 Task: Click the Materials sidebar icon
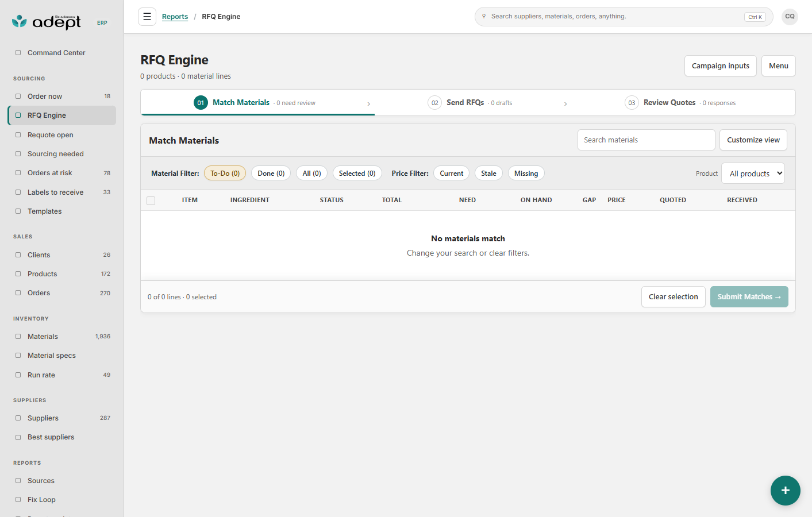[18, 337]
